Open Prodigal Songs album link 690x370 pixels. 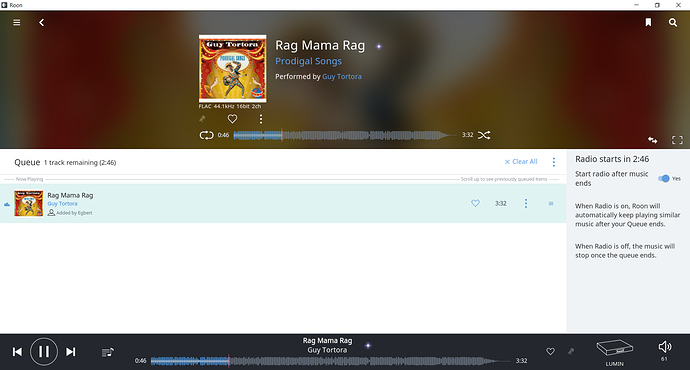(308, 61)
